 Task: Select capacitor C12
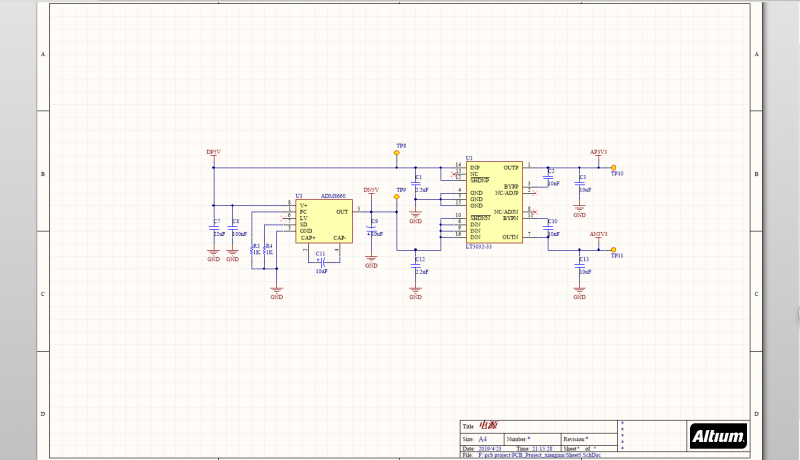point(415,266)
